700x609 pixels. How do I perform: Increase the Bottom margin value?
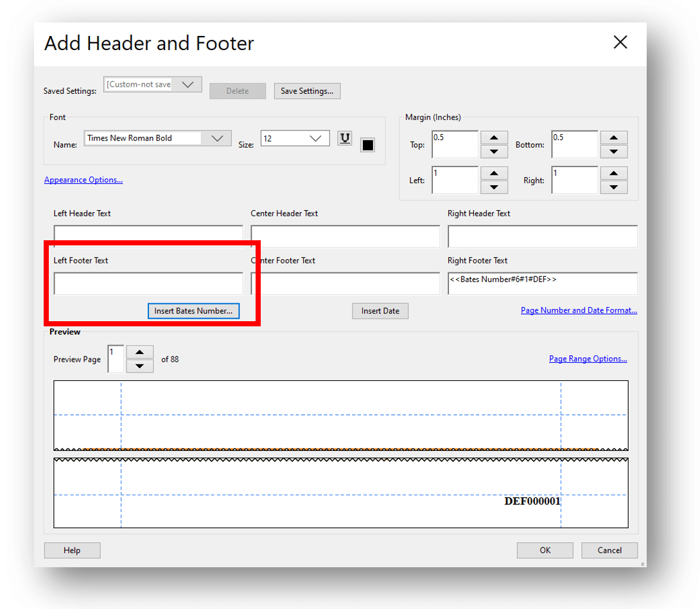click(613, 137)
